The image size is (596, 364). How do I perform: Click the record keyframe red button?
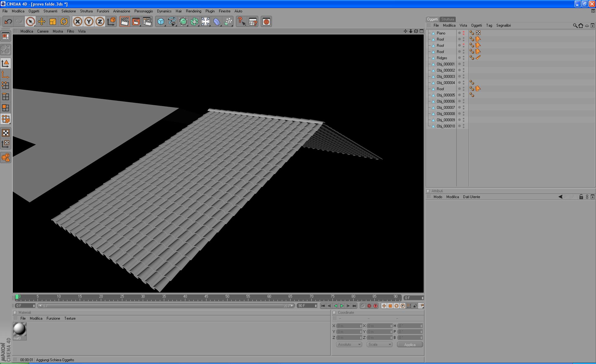click(369, 306)
